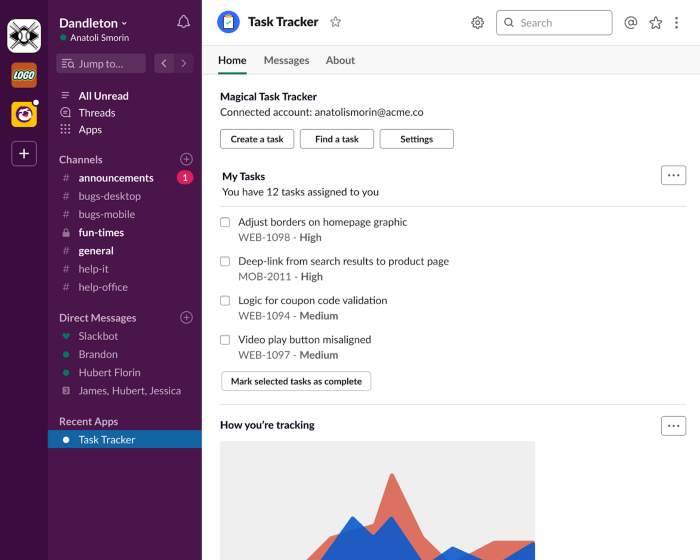
Task: Check Video play button misaligned task
Action: point(225,340)
